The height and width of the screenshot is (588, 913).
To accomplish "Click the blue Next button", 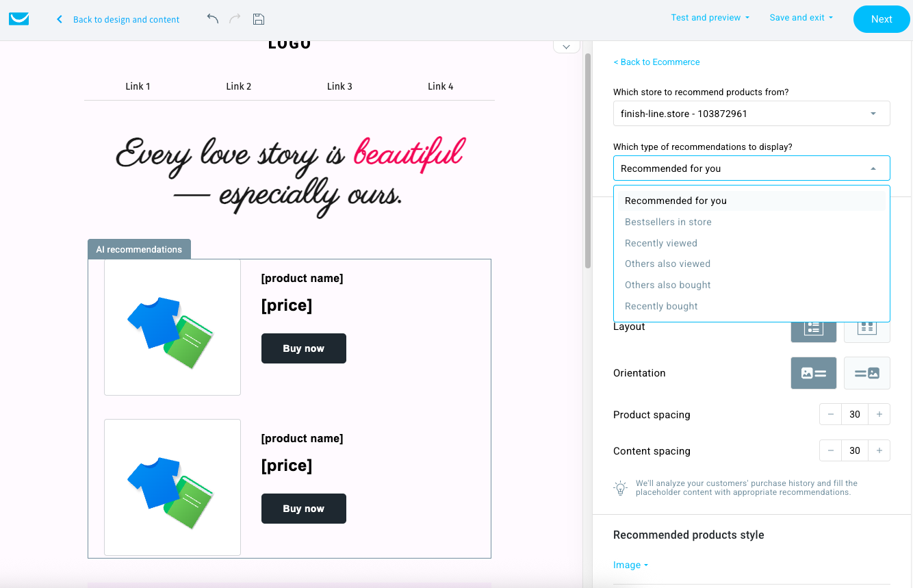I will click(881, 19).
